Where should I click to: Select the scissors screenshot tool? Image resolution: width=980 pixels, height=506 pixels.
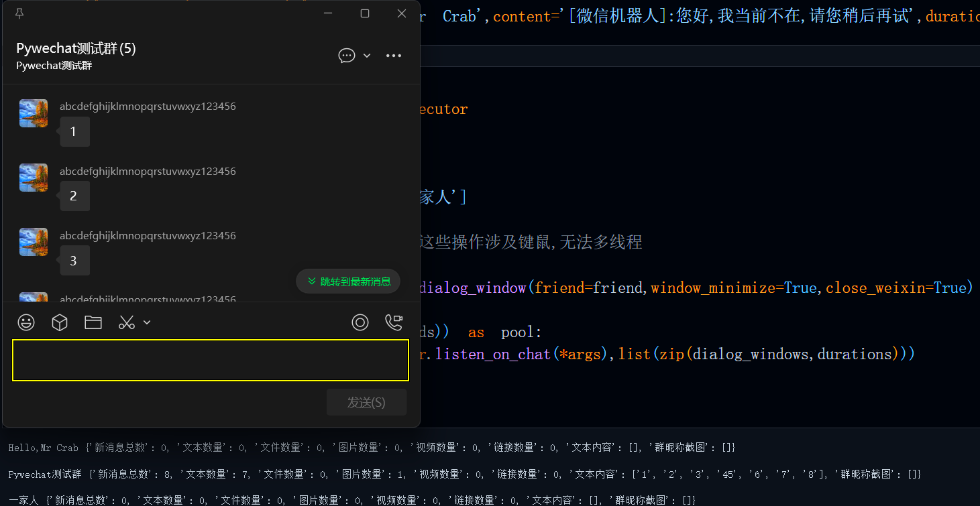[127, 322]
